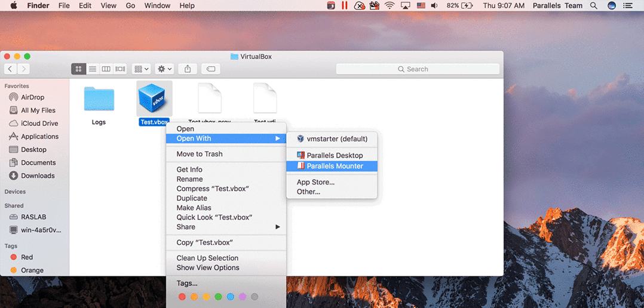Viewport: 644px width, 308px height.
Task: Click the Siri icon in menu bar
Action: [x=612, y=5]
